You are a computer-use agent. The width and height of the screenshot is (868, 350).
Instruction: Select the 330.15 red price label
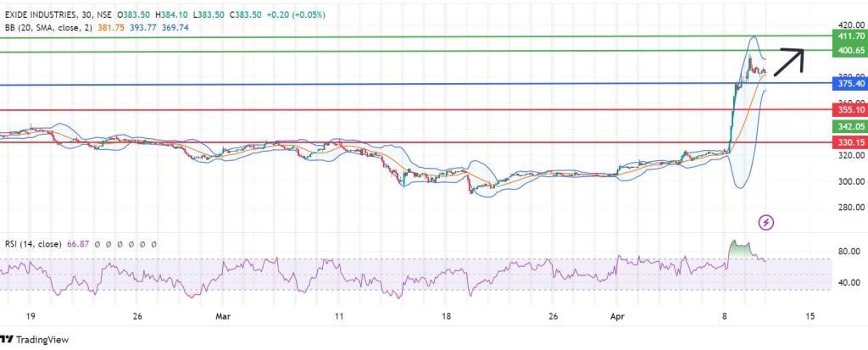(x=849, y=142)
